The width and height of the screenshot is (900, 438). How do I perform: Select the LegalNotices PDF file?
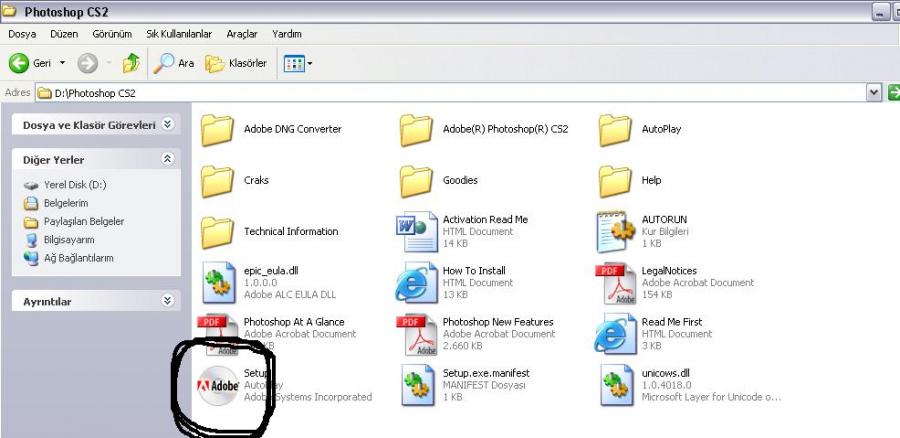616,284
